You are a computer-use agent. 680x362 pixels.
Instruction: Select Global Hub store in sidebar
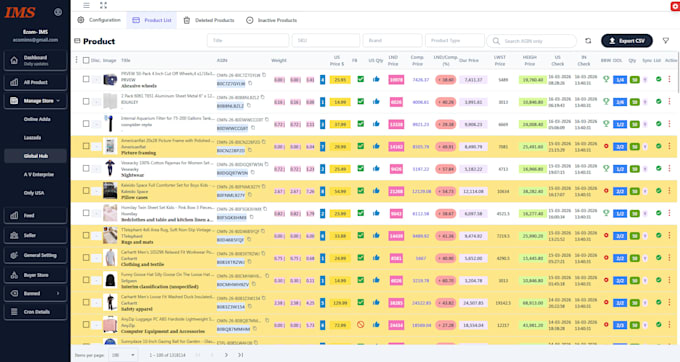35,156
